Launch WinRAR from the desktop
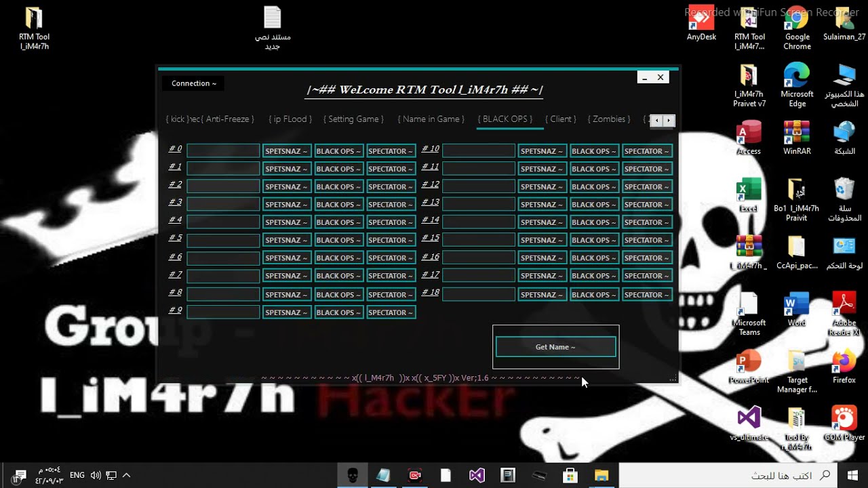 tap(797, 138)
